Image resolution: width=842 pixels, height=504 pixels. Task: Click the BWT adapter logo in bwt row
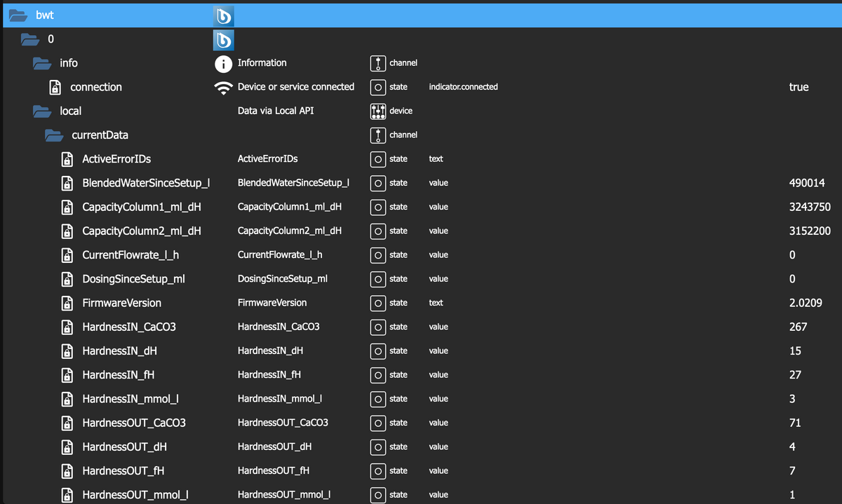(223, 15)
